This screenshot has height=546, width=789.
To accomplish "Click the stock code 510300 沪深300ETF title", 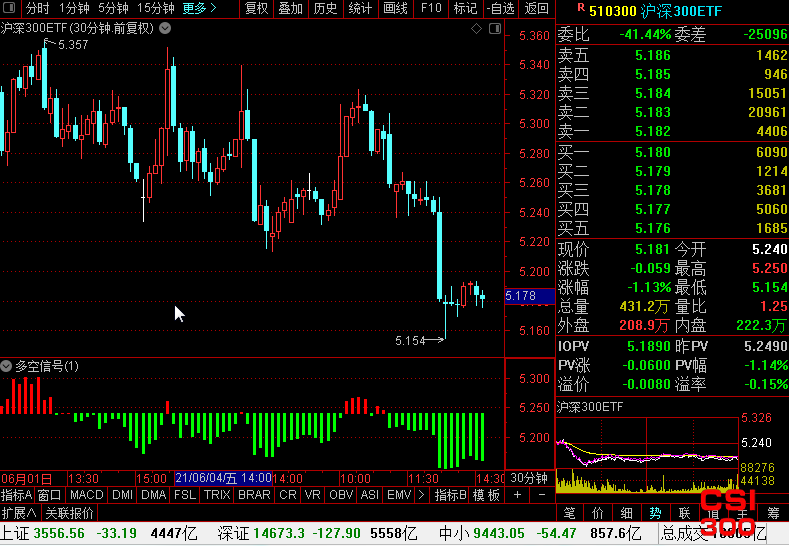I will 655,11.
